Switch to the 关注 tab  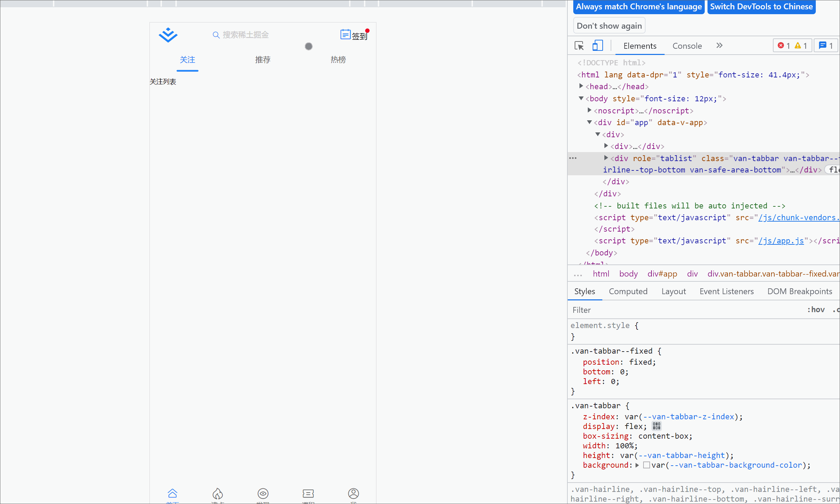(188, 60)
